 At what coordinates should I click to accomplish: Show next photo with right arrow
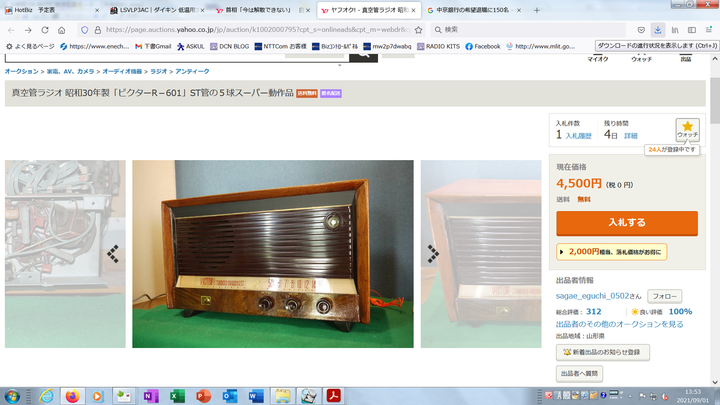point(433,253)
